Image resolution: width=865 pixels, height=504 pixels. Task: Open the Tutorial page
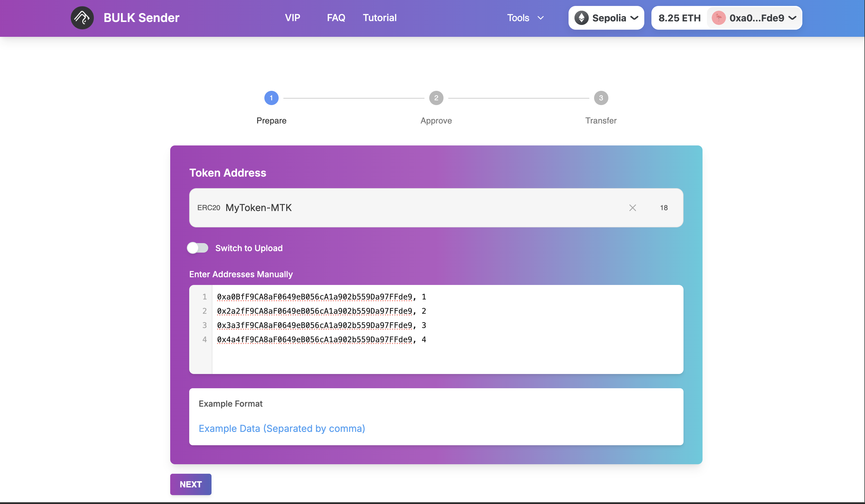pyautogui.click(x=380, y=18)
